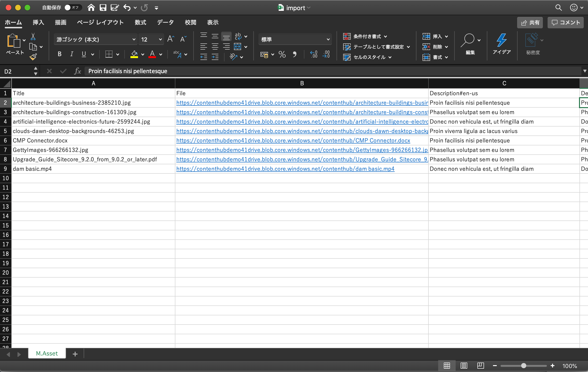588x372 pixels.
Task: Open the font size 12 dropdown
Action: click(x=160, y=39)
